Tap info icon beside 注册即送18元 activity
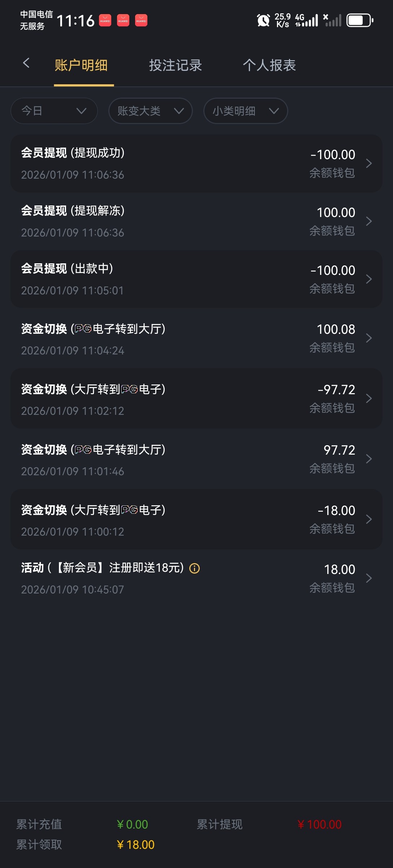The height and width of the screenshot is (868, 393). point(195,569)
